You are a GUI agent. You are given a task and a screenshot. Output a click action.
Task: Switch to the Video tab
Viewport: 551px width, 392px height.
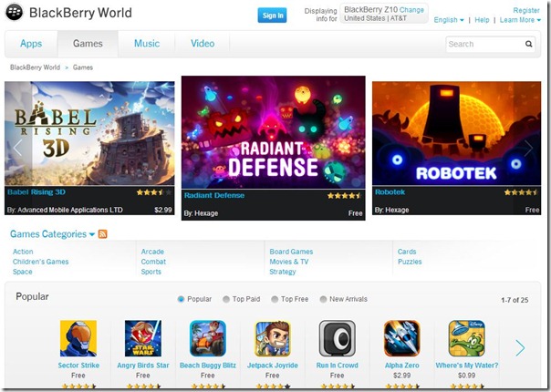click(203, 44)
